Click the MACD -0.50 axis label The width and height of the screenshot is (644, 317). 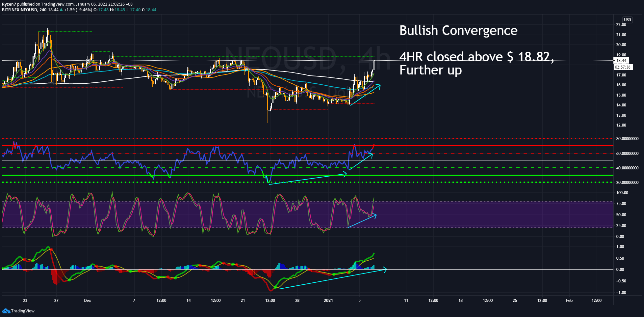621,281
